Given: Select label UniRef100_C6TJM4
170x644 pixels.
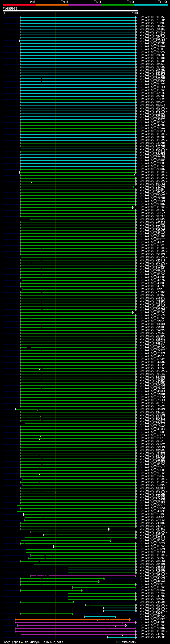Looking at the screenshot, I should coord(152,58).
